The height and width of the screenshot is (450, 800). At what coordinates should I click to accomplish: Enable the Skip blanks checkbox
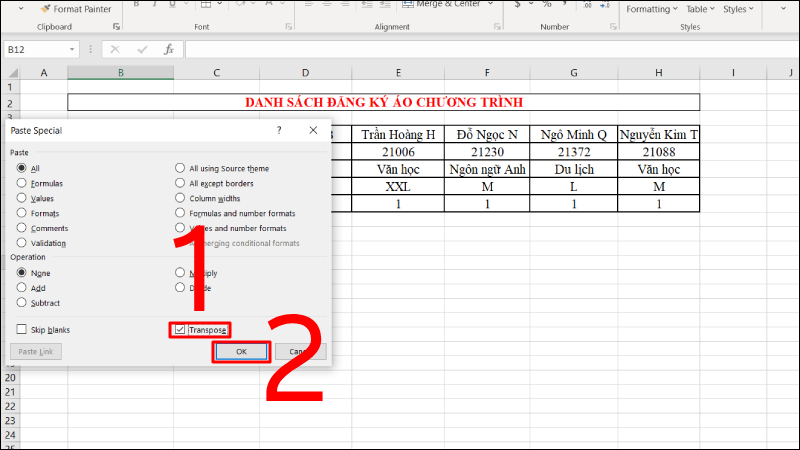tap(22, 329)
